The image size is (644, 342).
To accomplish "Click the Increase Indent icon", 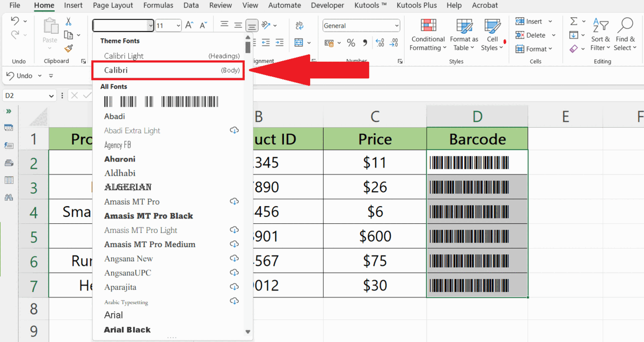I will (280, 42).
